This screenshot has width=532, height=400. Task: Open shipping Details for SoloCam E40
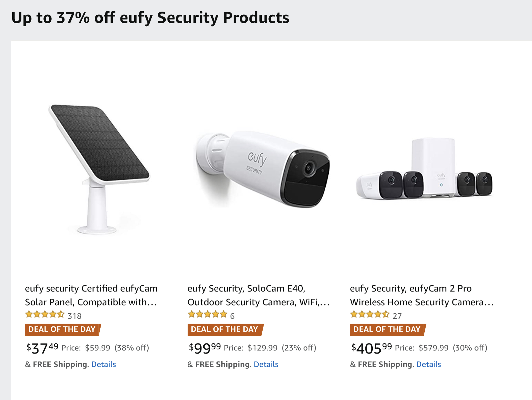266,364
